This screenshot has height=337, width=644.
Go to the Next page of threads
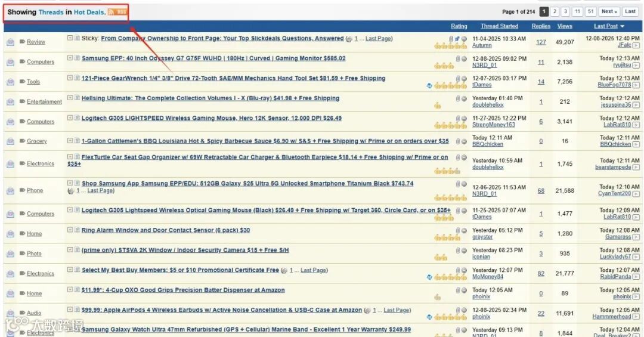pos(609,11)
